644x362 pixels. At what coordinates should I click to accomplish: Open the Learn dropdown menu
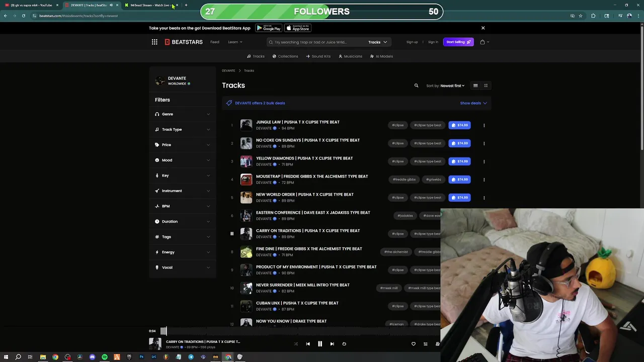coord(235,42)
